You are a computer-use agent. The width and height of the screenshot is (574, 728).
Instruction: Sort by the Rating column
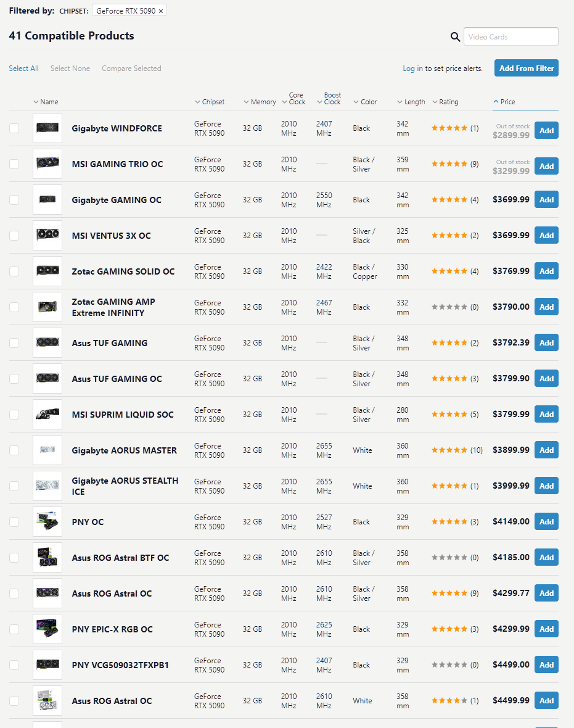point(446,102)
